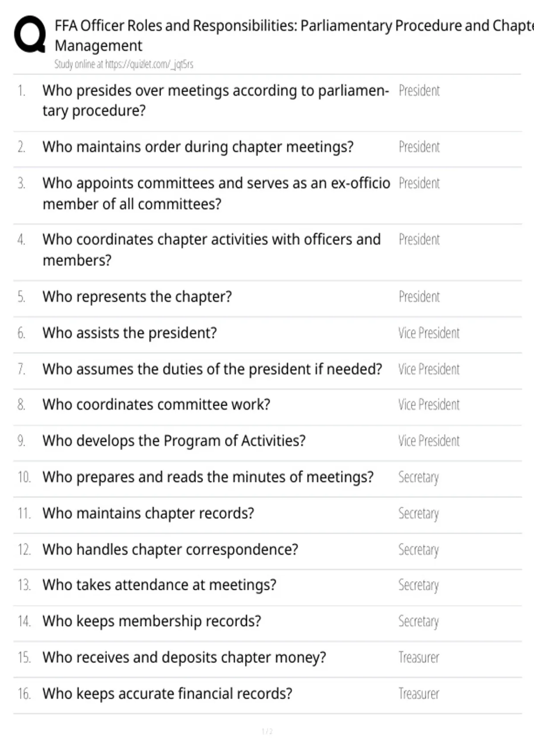The width and height of the screenshot is (534, 756).
Task: Open the quizlet.com study online link
Action: click(x=124, y=64)
